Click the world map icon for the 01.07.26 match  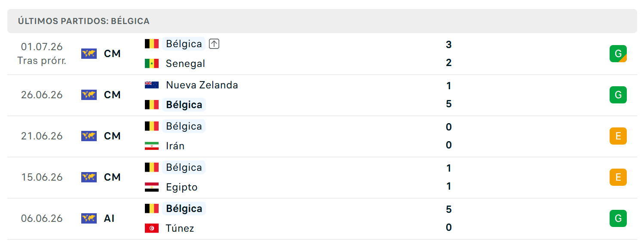click(x=89, y=54)
